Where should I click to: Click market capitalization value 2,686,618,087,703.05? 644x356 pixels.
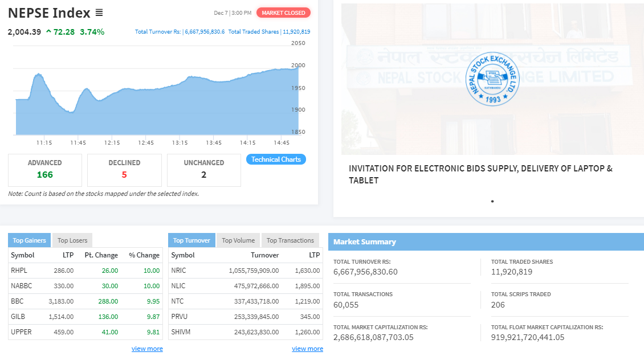click(x=373, y=337)
